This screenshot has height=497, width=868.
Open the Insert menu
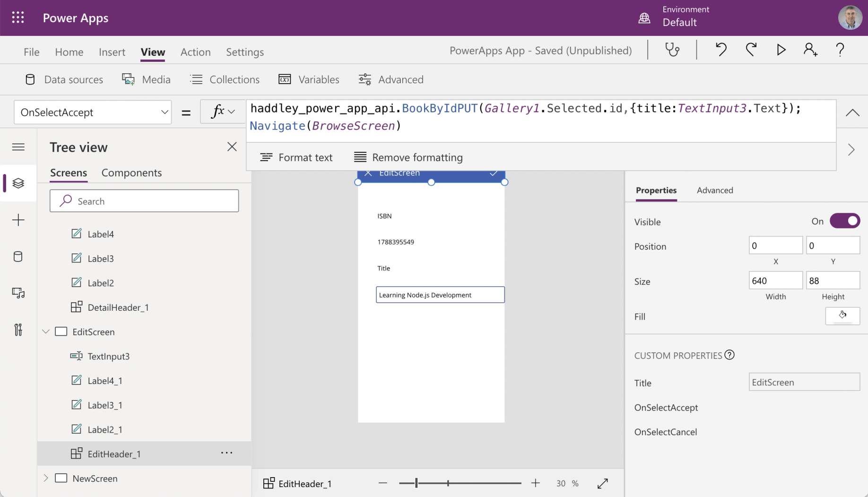112,52
